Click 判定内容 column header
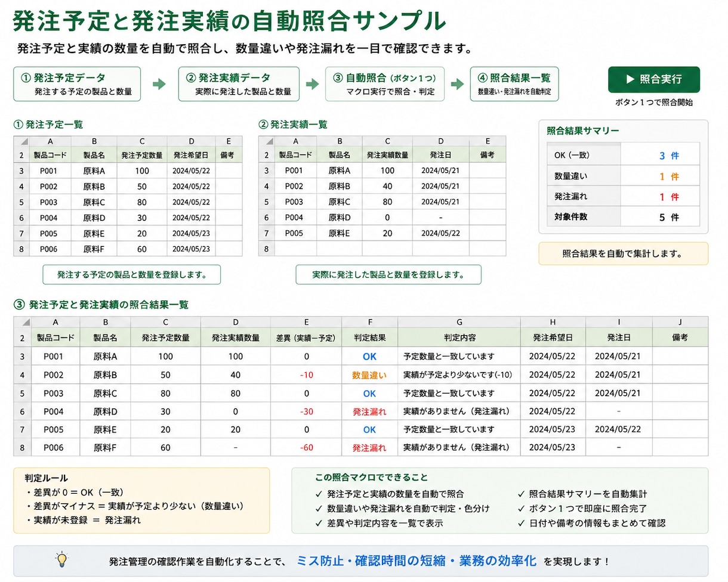 (x=459, y=338)
